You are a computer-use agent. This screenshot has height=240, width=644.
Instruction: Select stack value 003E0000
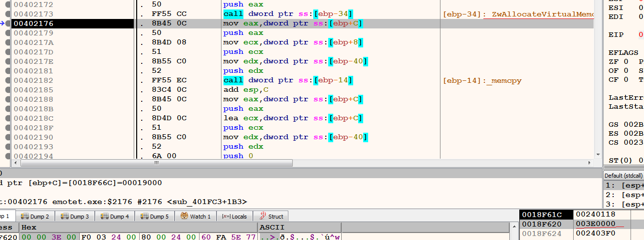click(x=596, y=224)
